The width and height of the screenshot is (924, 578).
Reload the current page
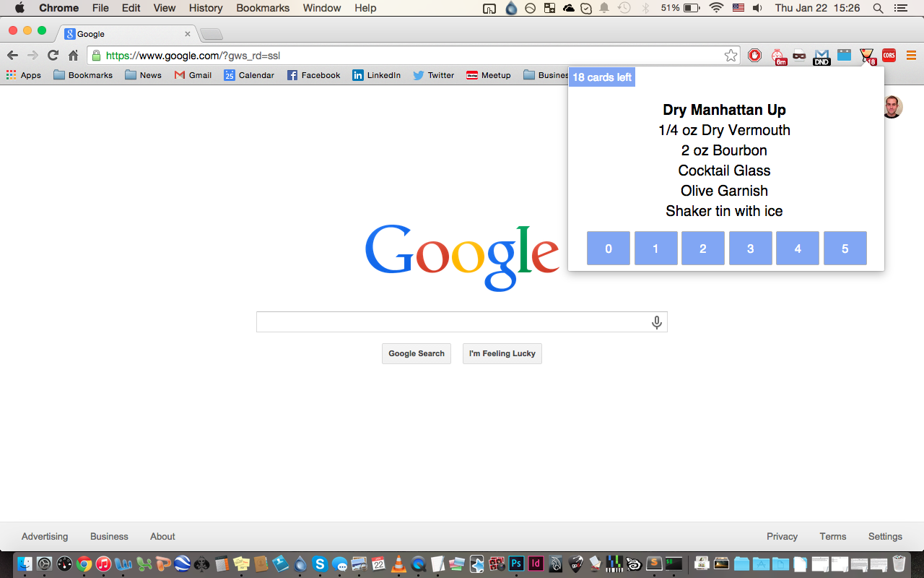pyautogui.click(x=53, y=56)
